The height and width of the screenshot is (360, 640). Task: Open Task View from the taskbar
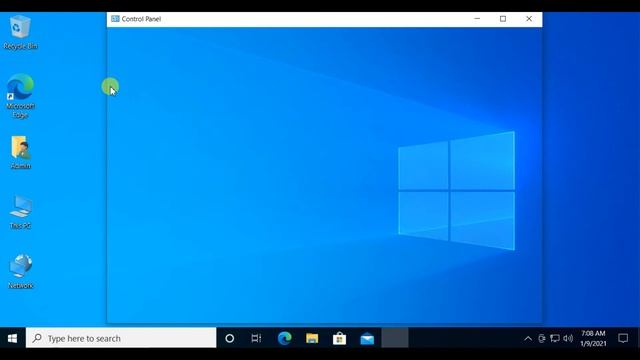tap(256, 338)
